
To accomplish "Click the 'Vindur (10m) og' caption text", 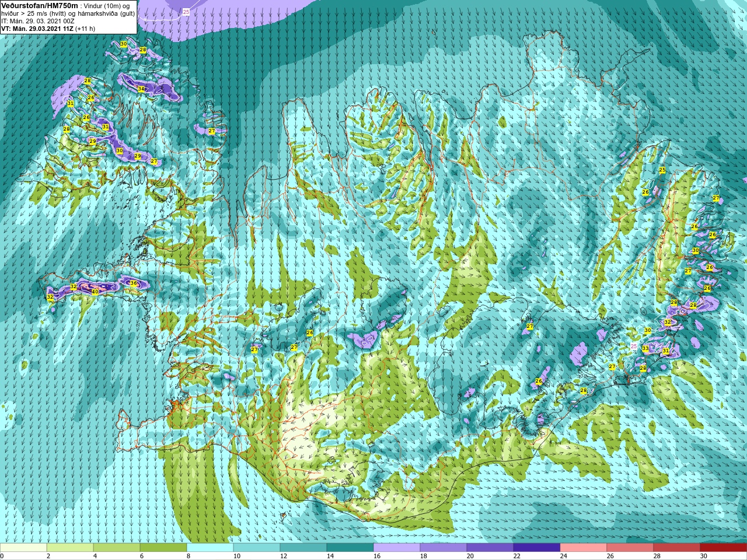I will tap(107, 6).
